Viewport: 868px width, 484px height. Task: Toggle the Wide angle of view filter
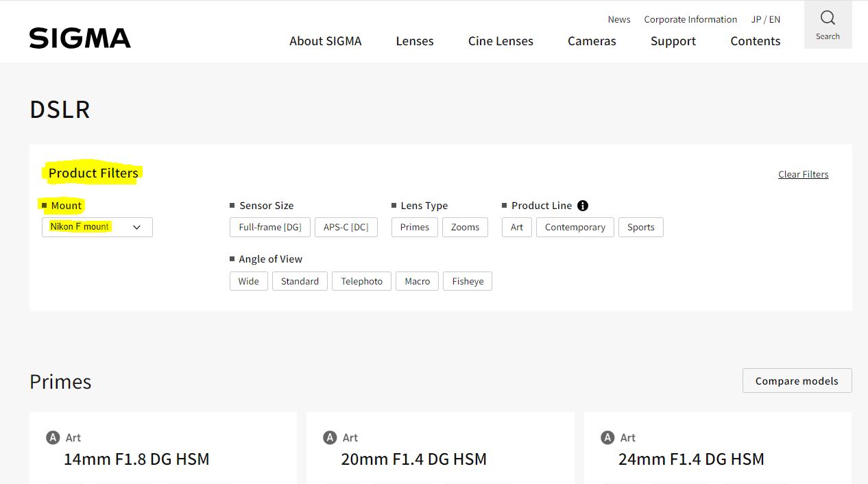[x=249, y=281]
